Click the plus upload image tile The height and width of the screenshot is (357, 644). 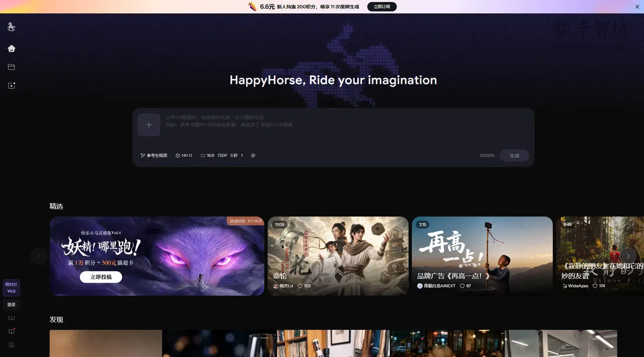pyautogui.click(x=149, y=124)
